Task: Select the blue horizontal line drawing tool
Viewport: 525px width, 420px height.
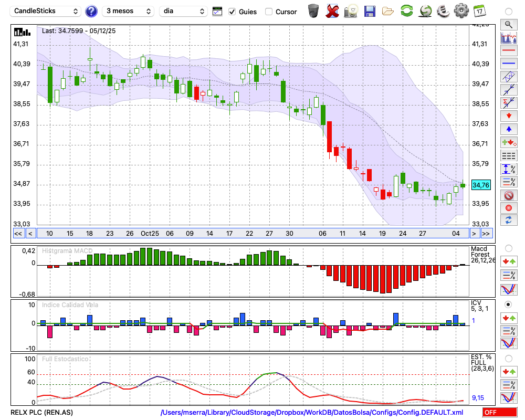Action: coord(508,64)
